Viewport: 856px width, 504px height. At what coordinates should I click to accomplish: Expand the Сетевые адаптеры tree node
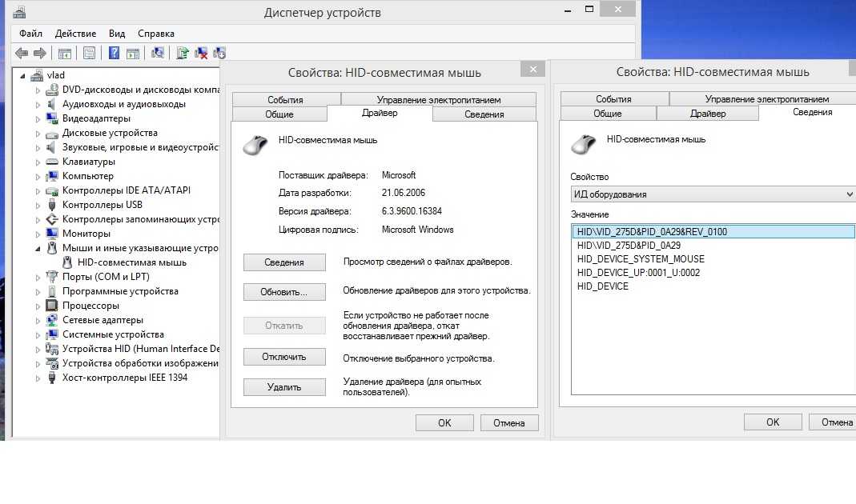pyautogui.click(x=38, y=320)
